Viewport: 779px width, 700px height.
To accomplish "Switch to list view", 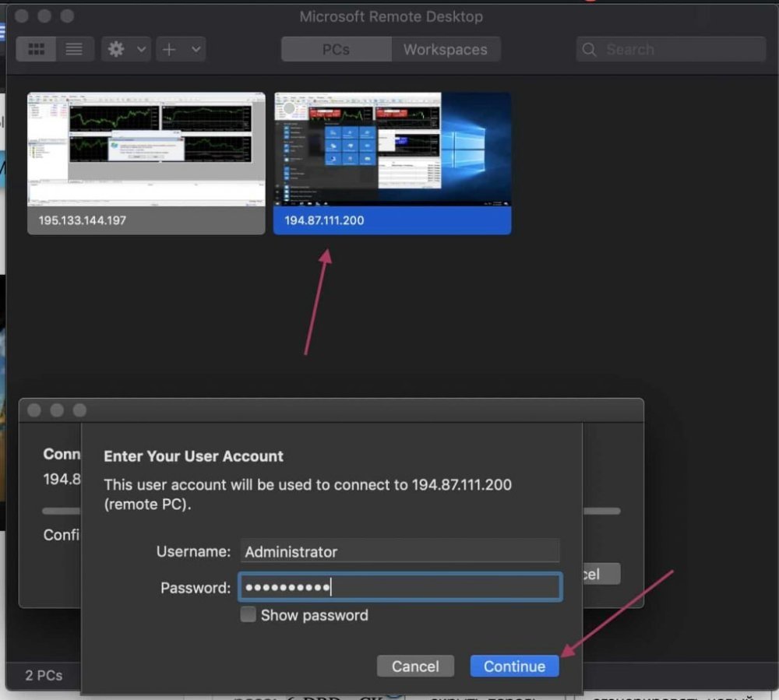I will pos(74,49).
